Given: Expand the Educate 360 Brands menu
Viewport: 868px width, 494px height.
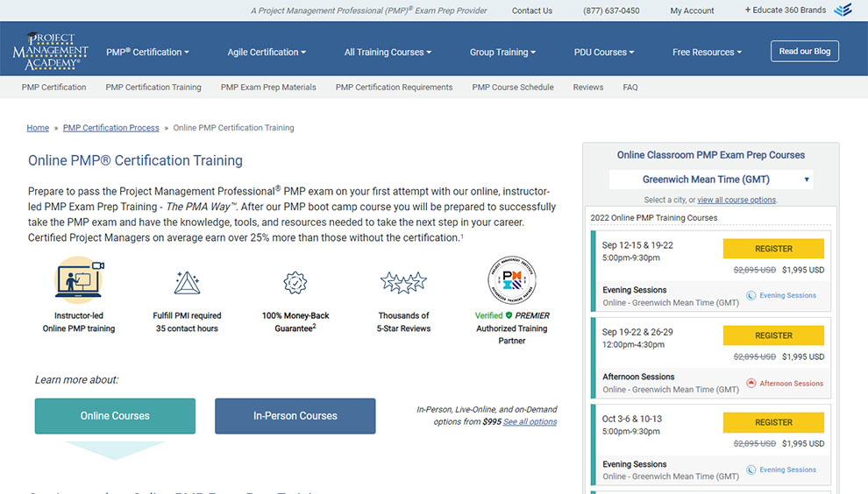Looking at the screenshot, I should click(x=785, y=10).
